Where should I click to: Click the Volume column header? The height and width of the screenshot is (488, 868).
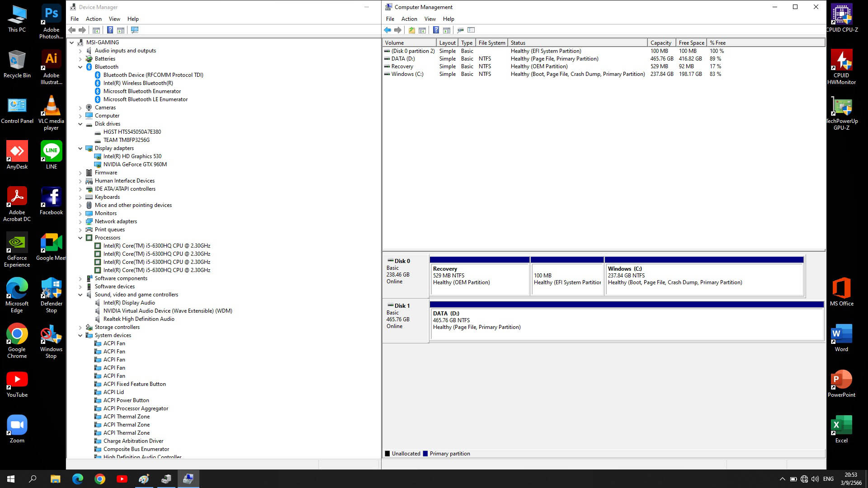409,43
